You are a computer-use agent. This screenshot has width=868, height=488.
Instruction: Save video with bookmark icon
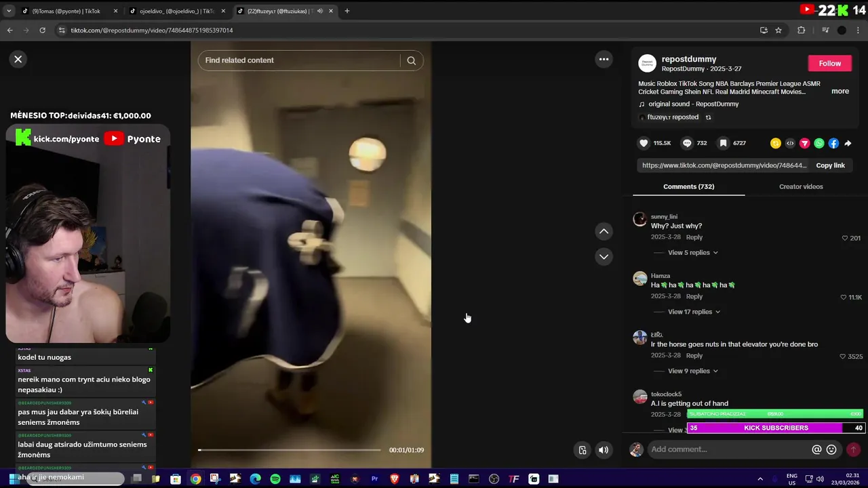(724, 143)
